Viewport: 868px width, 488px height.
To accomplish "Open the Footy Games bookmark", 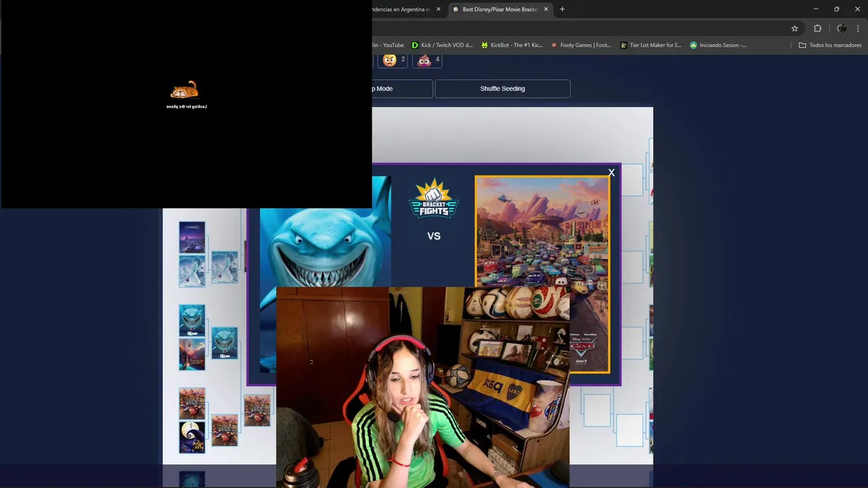I will [x=581, y=45].
